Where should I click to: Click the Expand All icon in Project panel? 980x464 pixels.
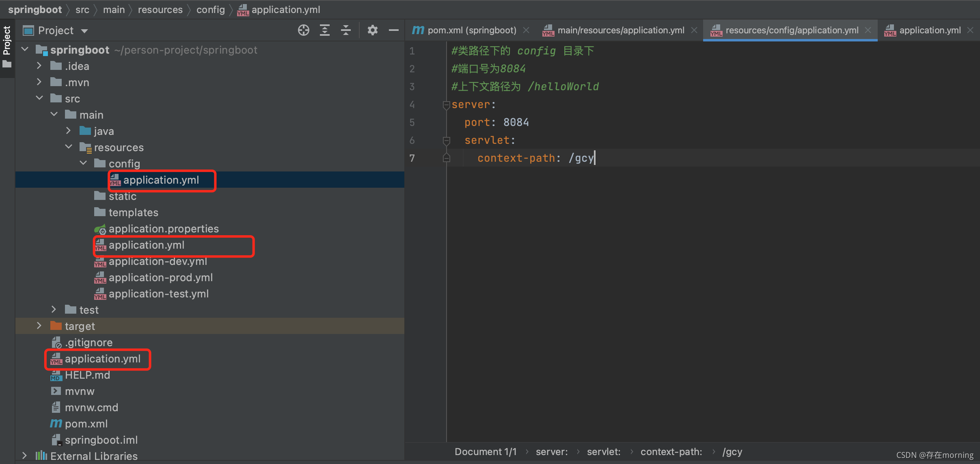pos(325,30)
